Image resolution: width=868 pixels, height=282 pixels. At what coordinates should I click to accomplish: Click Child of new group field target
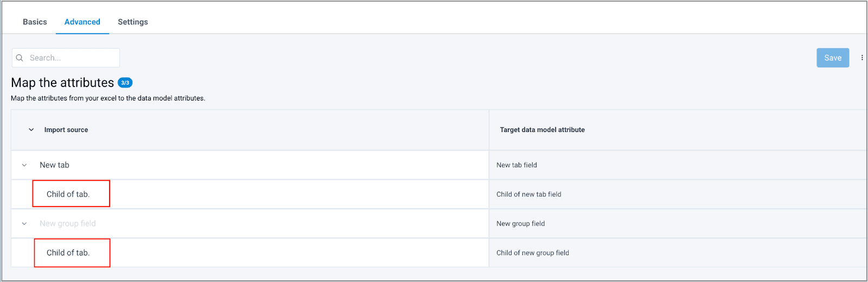pos(532,253)
